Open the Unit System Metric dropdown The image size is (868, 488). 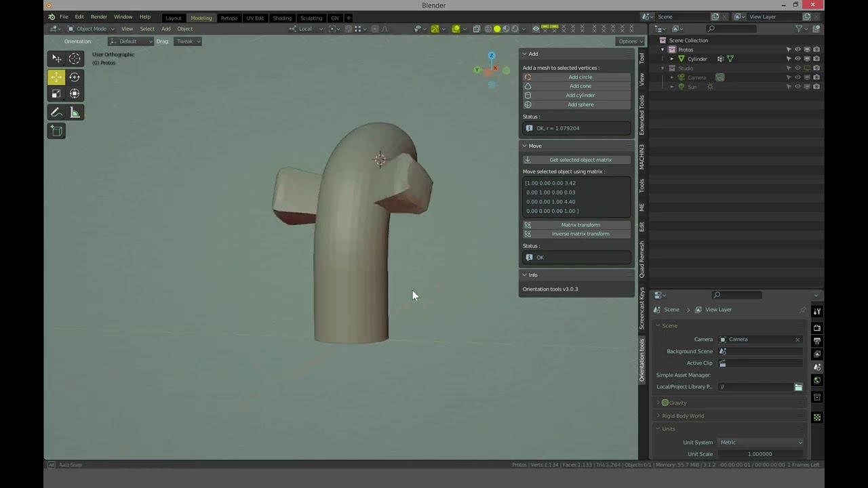click(x=761, y=443)
